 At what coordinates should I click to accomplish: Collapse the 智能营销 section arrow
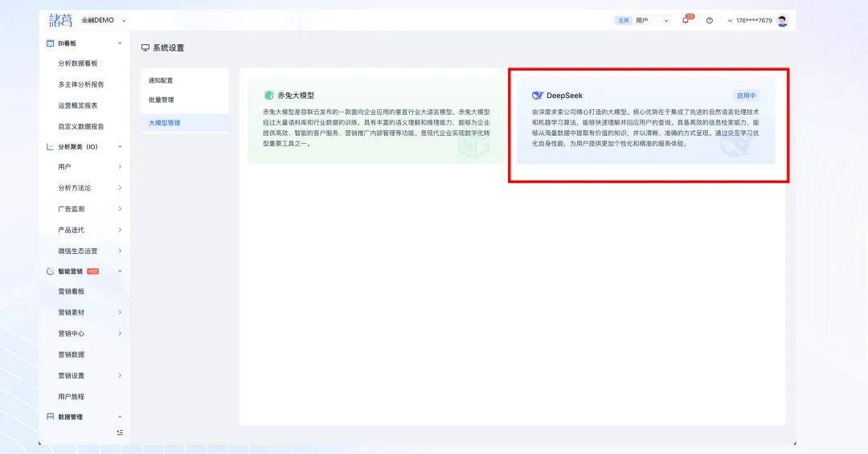tap(120, 272)
